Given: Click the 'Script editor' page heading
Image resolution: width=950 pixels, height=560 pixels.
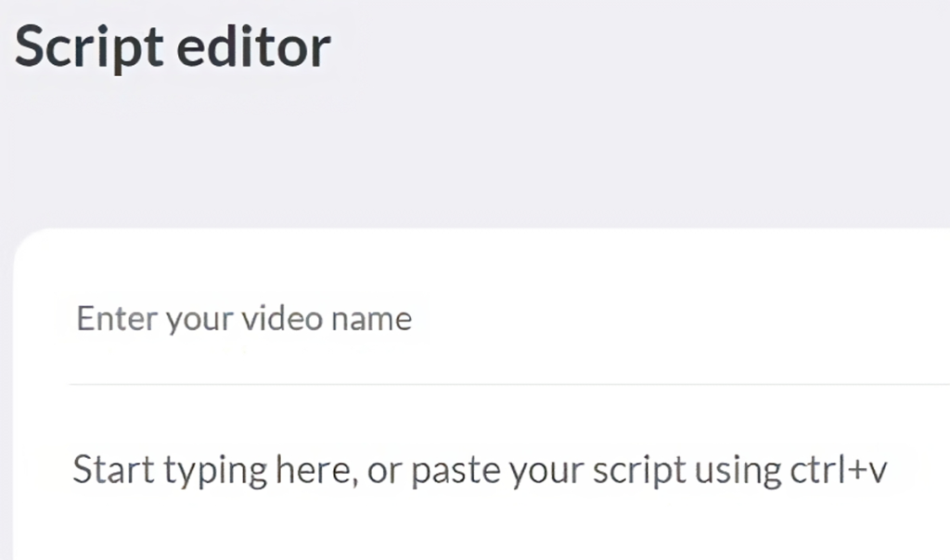Looking at the screenshot, I should [172, 46].
